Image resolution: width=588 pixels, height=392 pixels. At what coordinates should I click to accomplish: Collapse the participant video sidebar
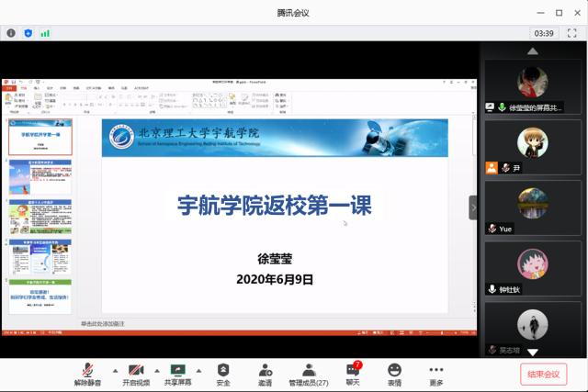tap(473, 207)
